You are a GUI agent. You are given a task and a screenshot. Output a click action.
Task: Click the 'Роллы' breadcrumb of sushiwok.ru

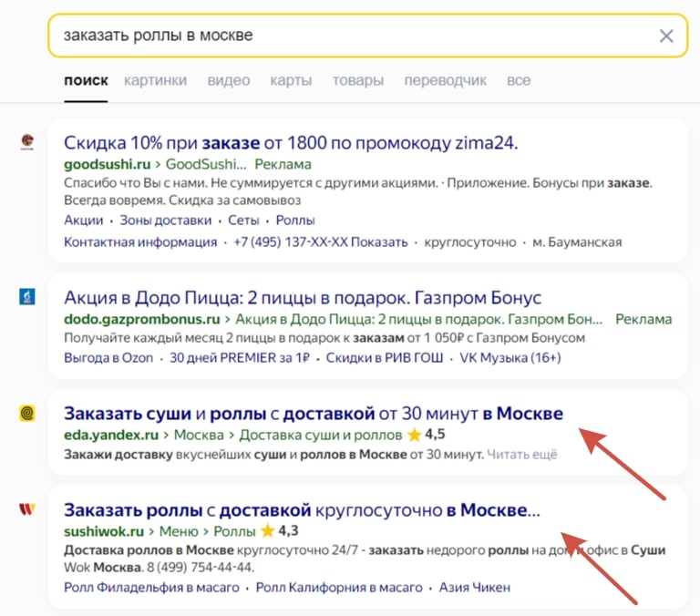pos(234,531)
